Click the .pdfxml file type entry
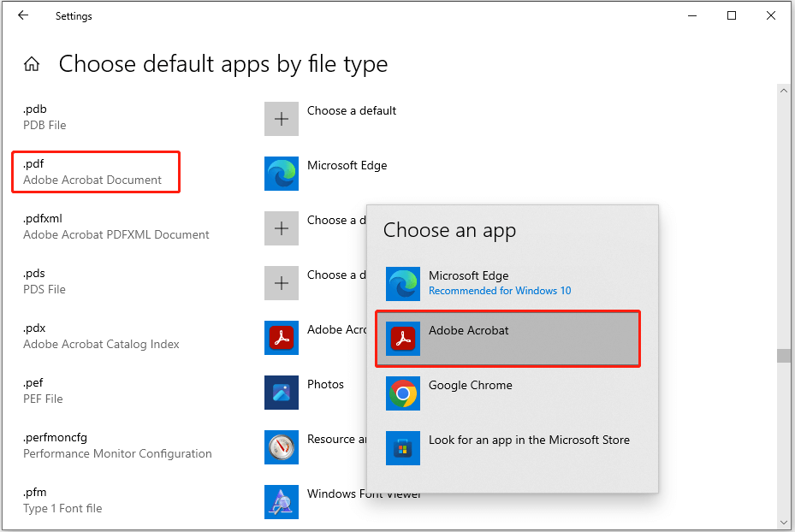795x532 pixels. pos(116,227)
